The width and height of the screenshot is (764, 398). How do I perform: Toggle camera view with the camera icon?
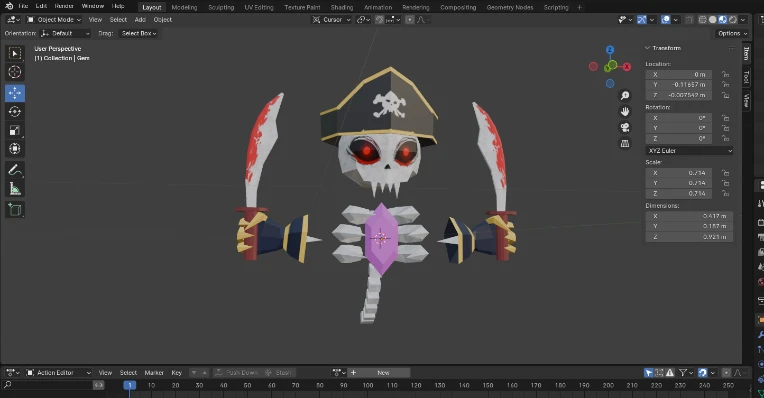tap(625, 128)
